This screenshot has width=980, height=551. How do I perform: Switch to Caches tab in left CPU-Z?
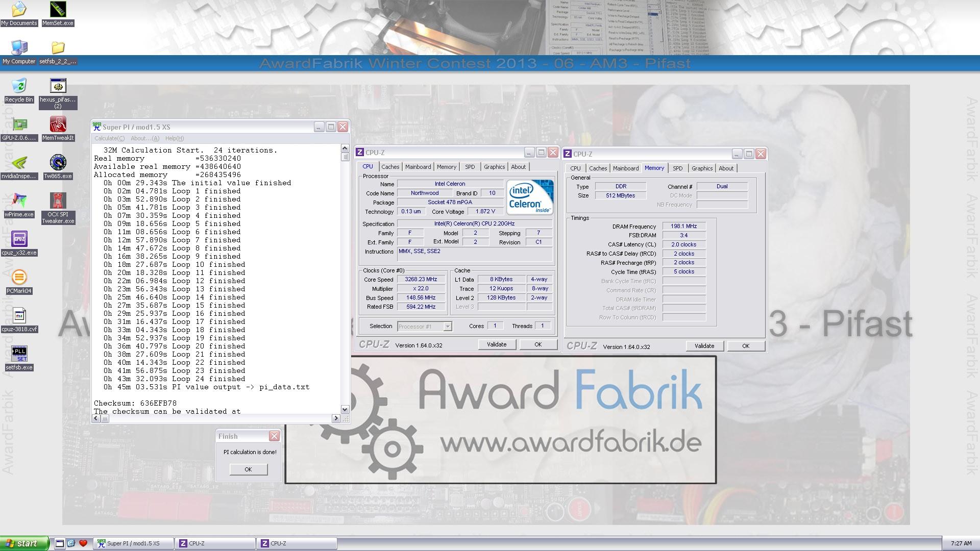pos(390,167)
